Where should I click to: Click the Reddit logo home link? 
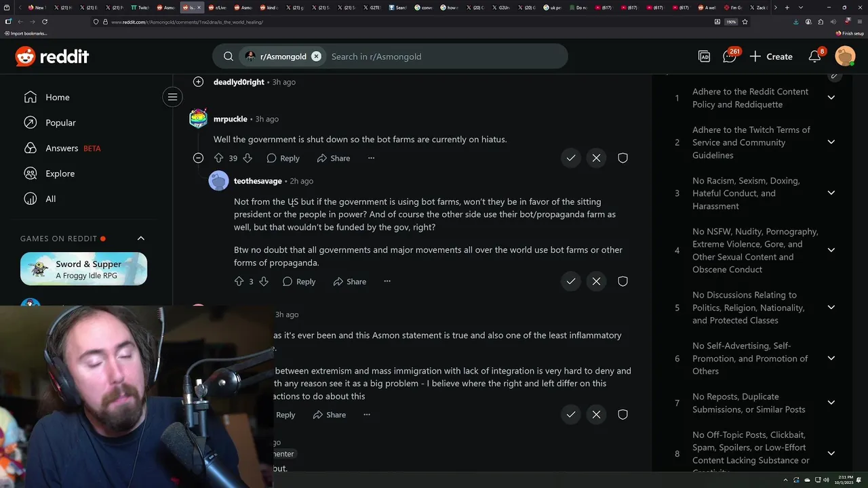pyautogui.click(x=52, y=57)
